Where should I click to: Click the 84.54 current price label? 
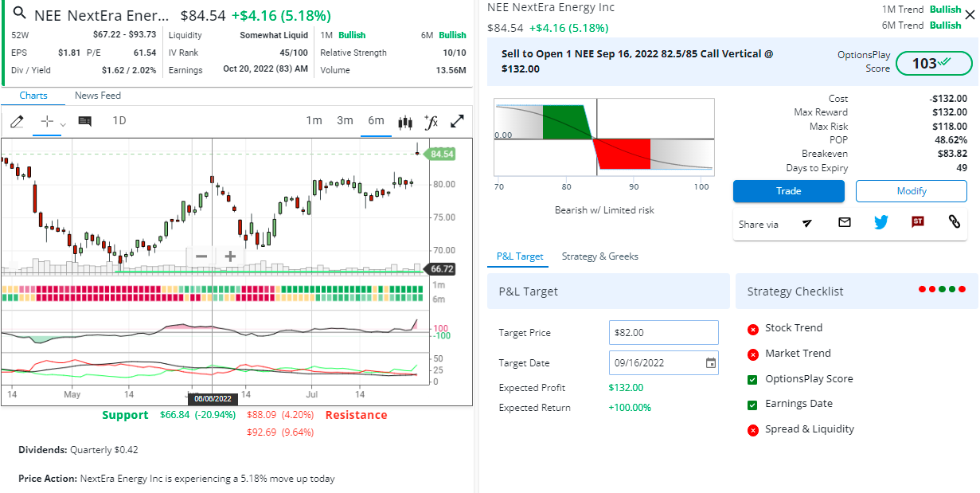pyautogui.click(x=442, y=154)
